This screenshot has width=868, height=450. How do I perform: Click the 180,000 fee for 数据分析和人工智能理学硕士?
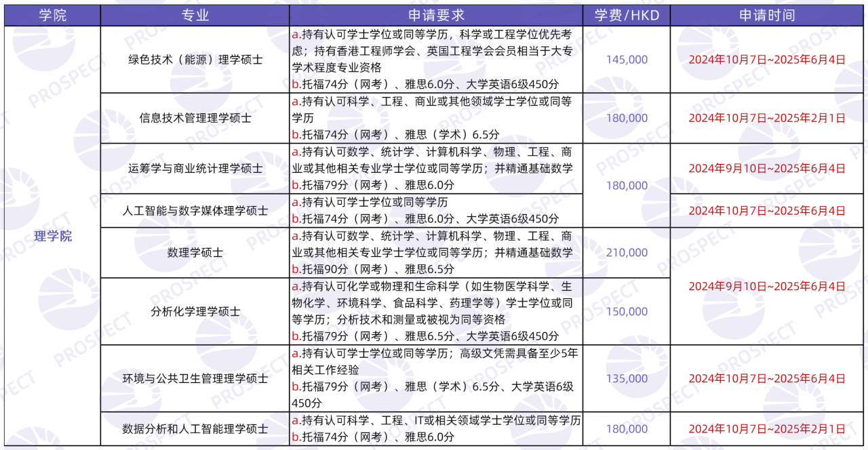(627, 429)
